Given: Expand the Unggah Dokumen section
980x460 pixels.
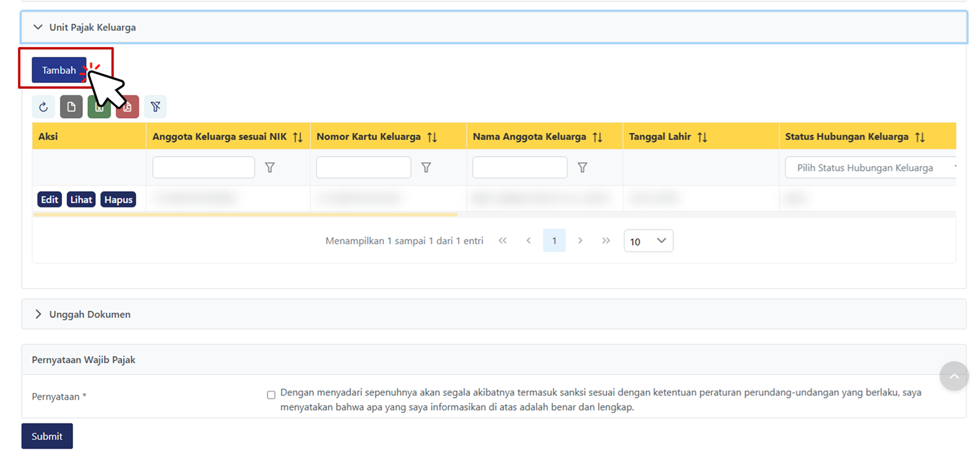Looking at the screenshot, I should (x=38, y=314).
